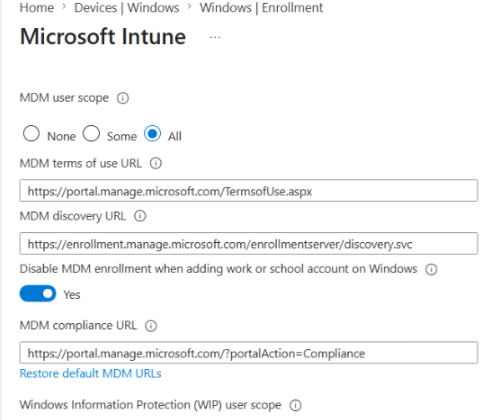Click the 'MDM user scope' label

click(64, 98)
